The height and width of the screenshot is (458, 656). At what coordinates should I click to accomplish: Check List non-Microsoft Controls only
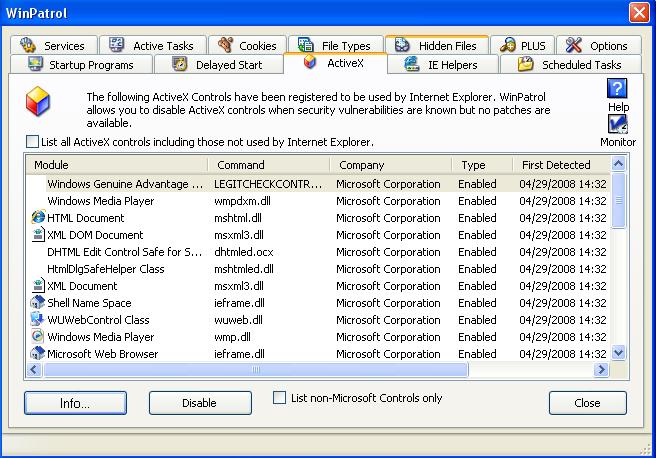pyautogui.click(x=280, y=398)
